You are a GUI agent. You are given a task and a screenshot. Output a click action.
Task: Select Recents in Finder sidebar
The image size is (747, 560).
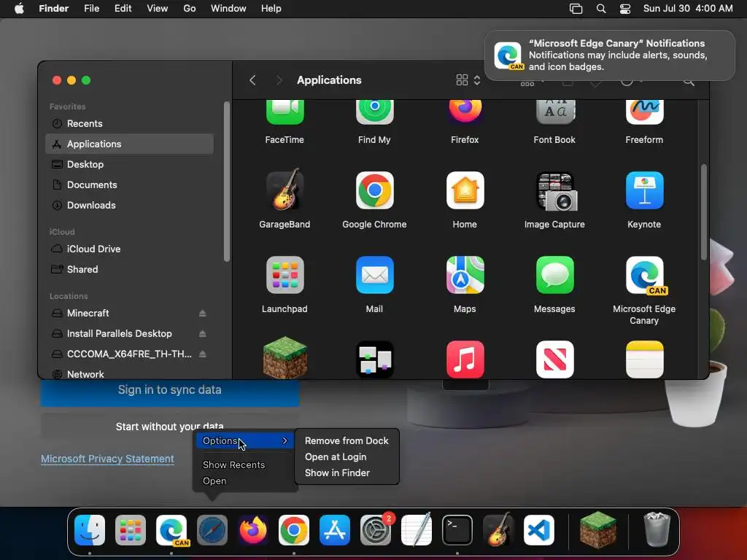point(129,124)
